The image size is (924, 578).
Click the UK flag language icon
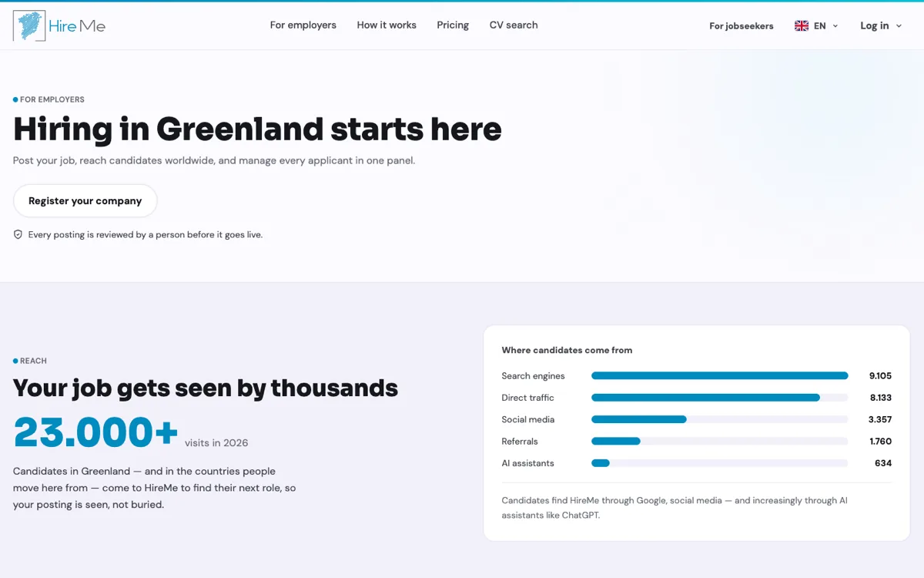[802, 25]
